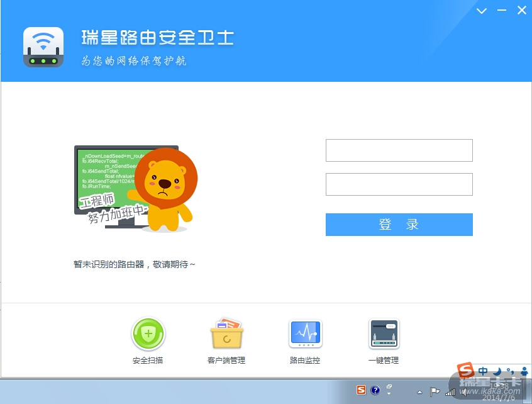Click the 一键管理 label
Screen dimensions: 532x404
coord(384,361)
